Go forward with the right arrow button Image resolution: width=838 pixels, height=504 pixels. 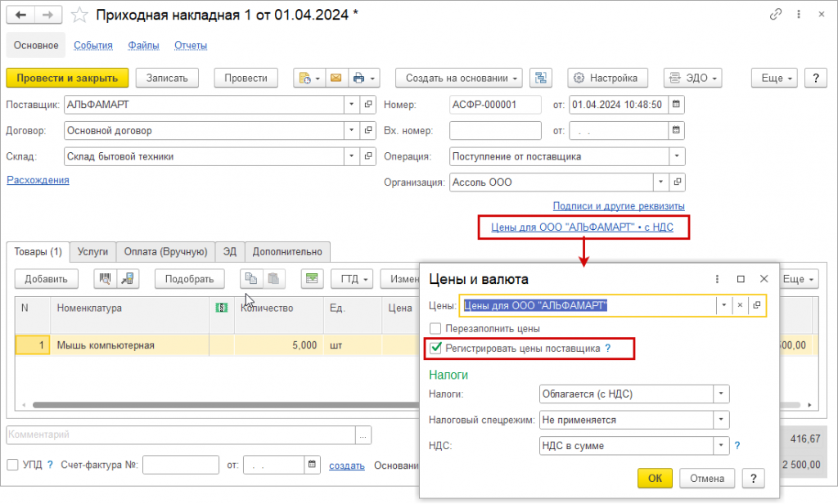tap(48, 15)
